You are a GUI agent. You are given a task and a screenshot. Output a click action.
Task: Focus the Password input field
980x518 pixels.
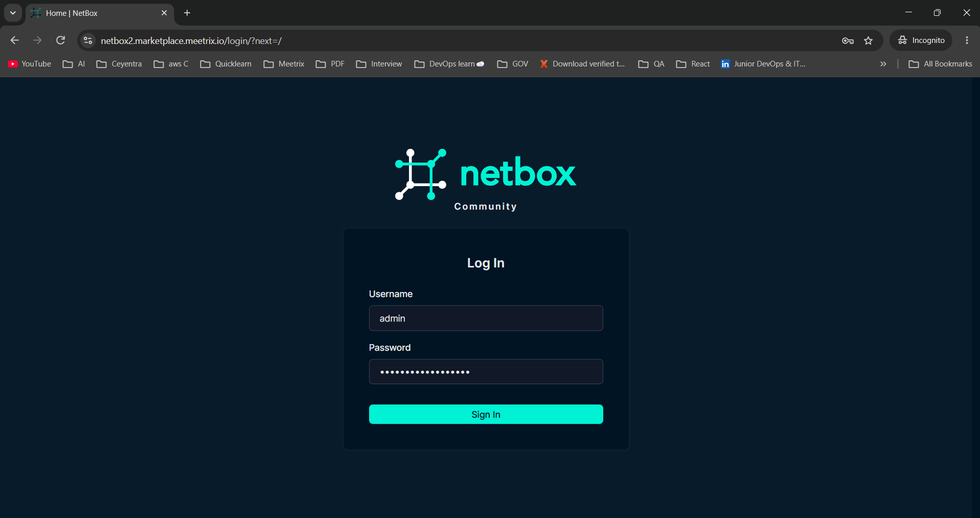tap(486, 372)
